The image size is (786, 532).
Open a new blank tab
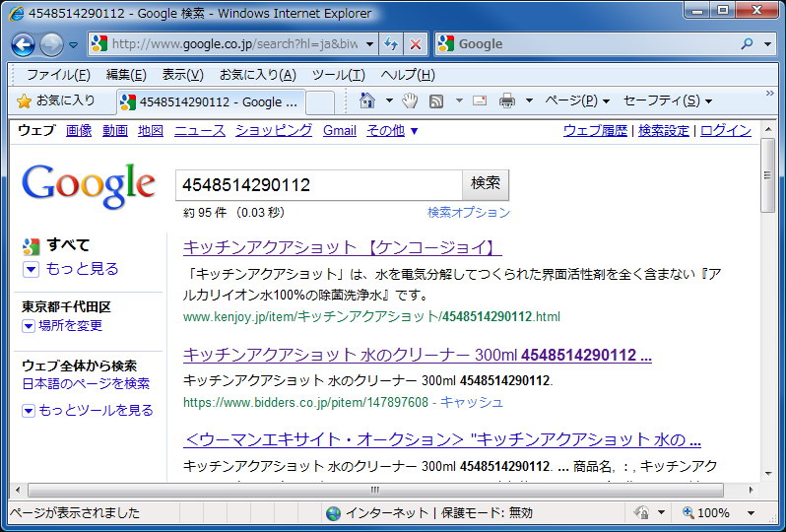coord(320,102)
